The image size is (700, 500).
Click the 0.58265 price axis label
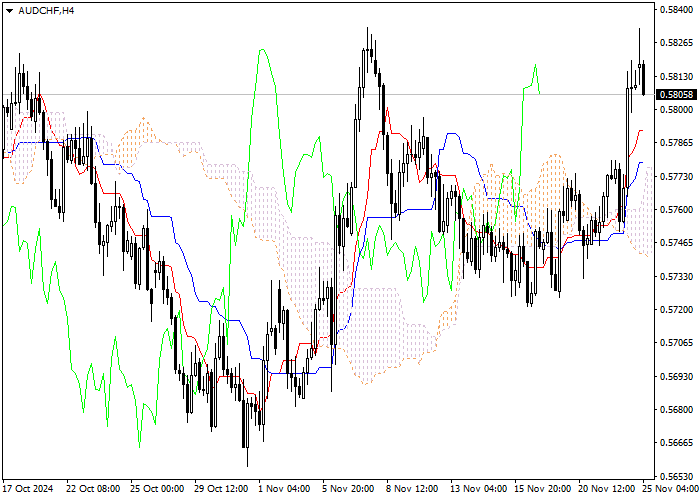(x=676, y=43)
